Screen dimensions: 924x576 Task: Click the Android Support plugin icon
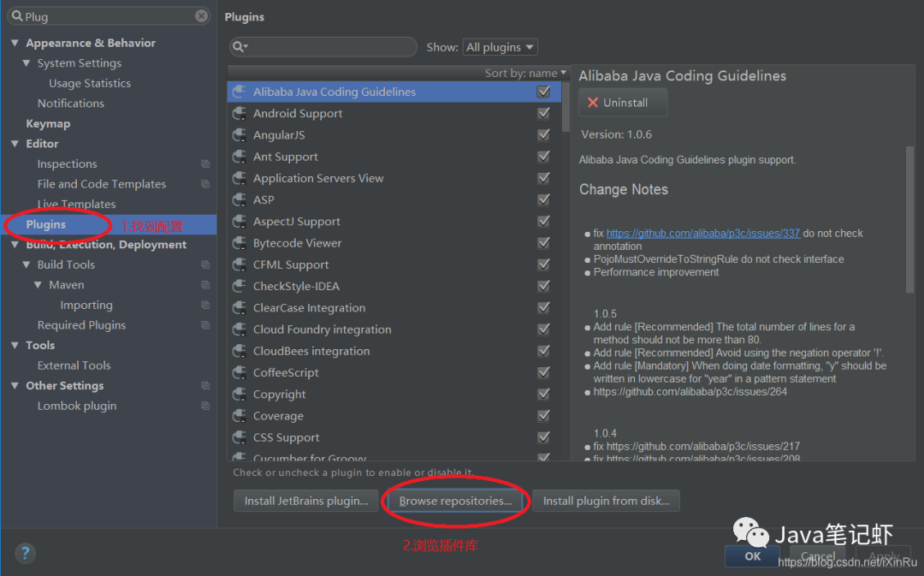coord(240,113)
